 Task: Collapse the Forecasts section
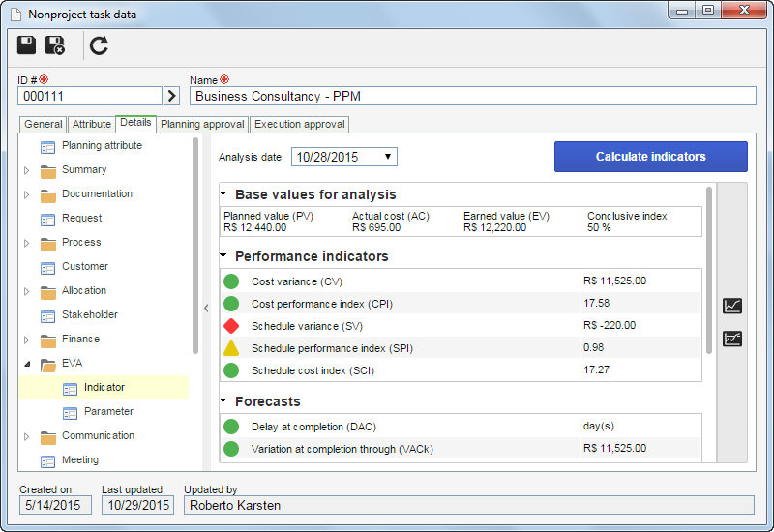coord(223,400)
